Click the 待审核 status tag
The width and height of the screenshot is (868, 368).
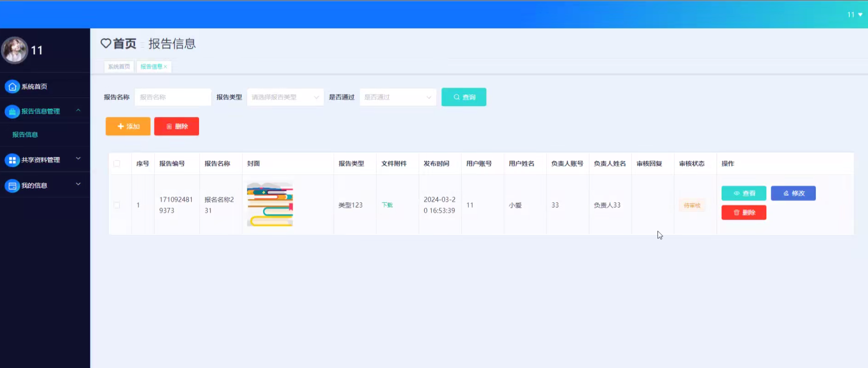(x=692, y=205)
